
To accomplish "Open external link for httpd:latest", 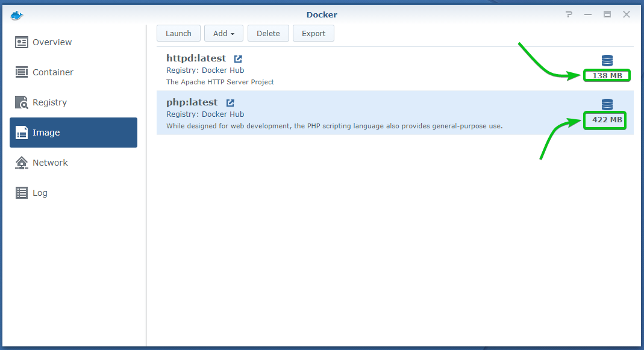I will pos(238,59).
